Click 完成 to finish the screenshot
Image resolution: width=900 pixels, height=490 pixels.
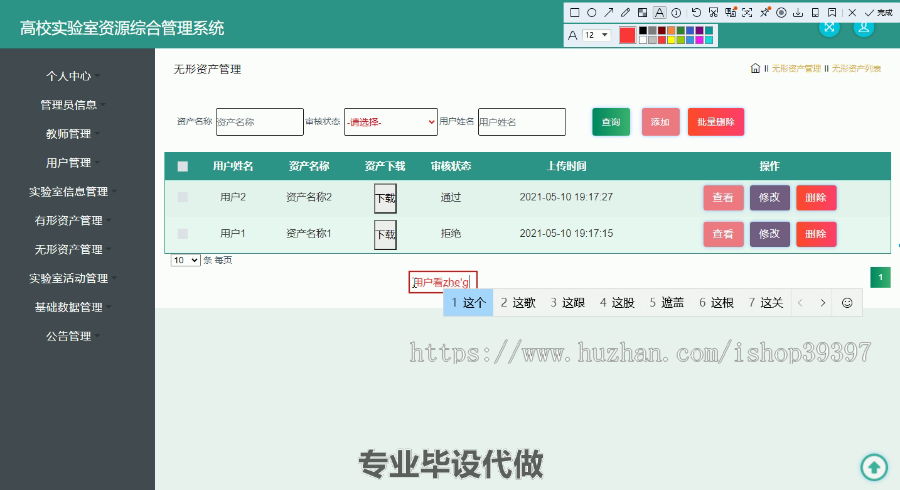click(878, 13)
